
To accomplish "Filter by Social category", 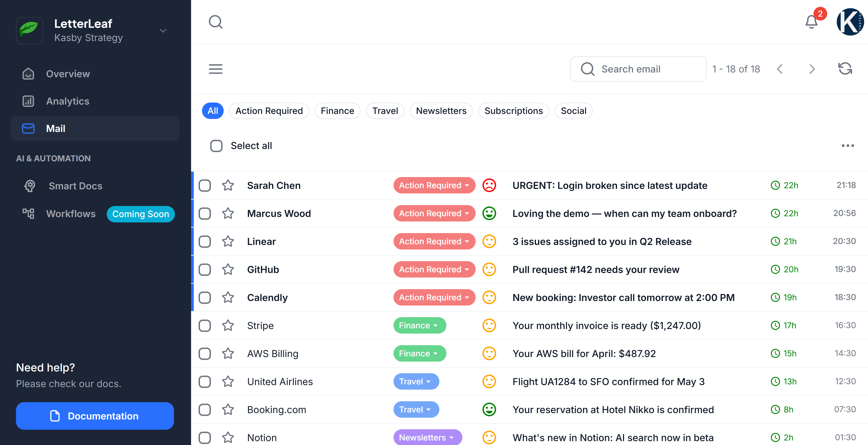I will [x=573, y=111].
